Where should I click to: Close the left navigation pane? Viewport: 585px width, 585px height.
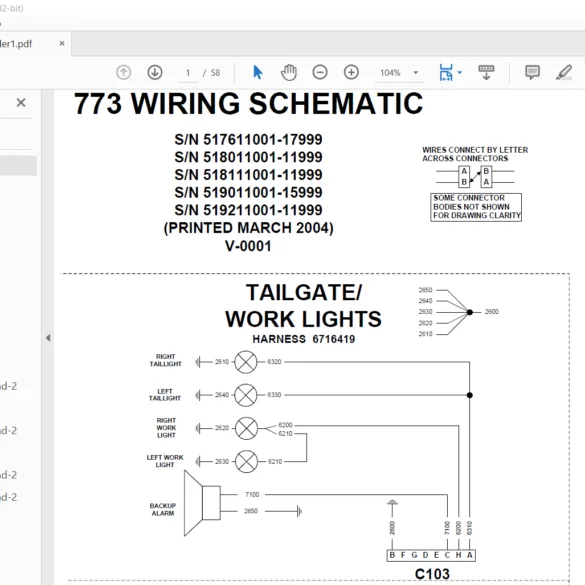click(x=21, y=103)
